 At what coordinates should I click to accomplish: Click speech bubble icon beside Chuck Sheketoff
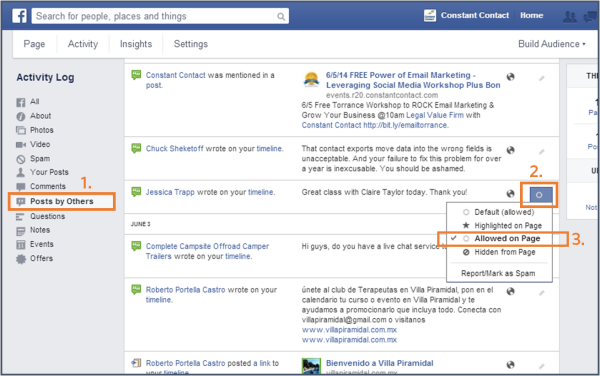[136, 148]
